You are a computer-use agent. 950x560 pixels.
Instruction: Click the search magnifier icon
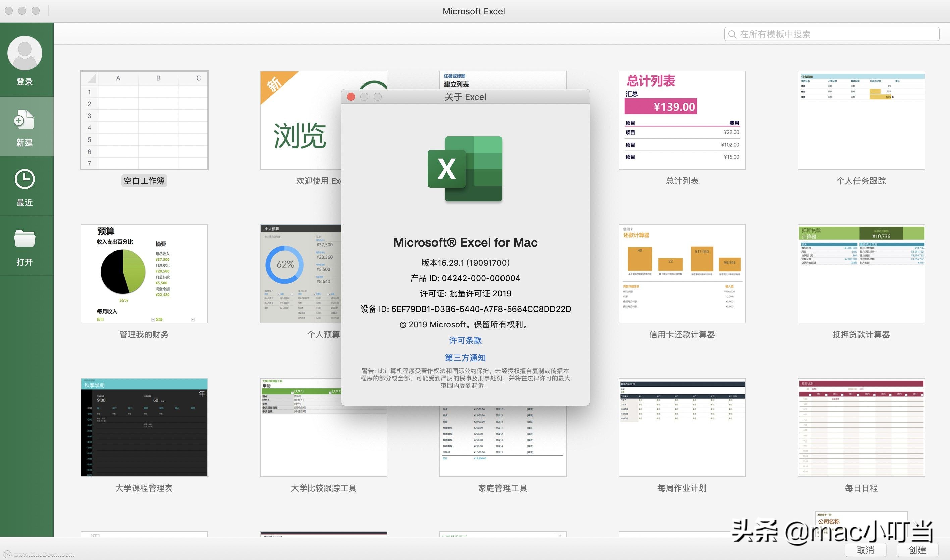pos(732,34)
